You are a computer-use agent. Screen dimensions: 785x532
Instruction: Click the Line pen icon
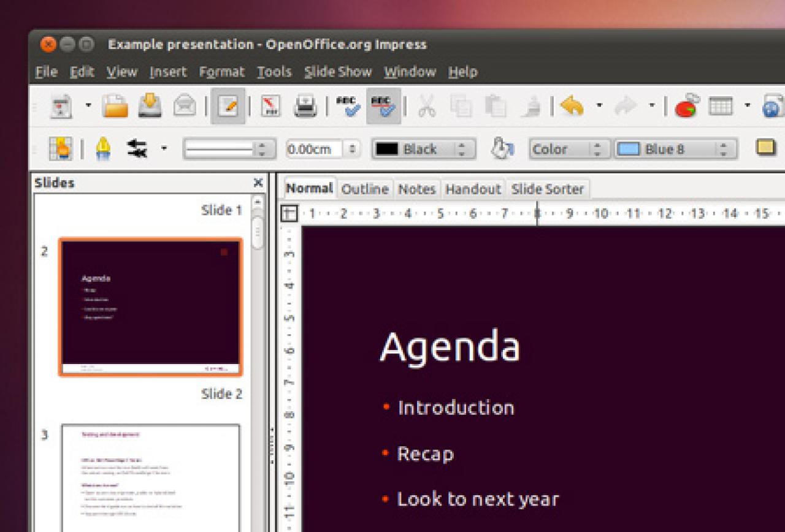[x=103, y=149]
